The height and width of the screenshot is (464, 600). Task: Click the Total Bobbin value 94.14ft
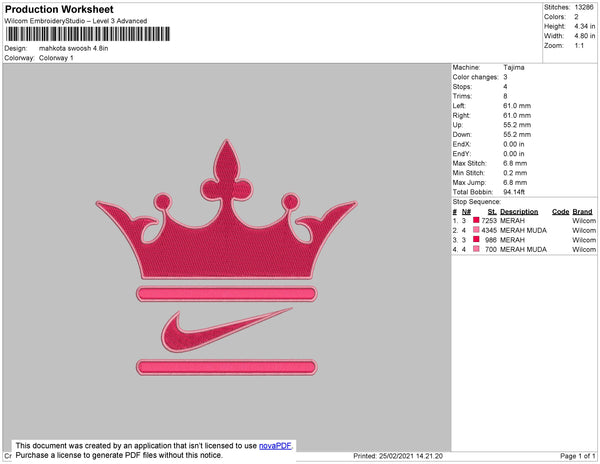coord(514,192)
